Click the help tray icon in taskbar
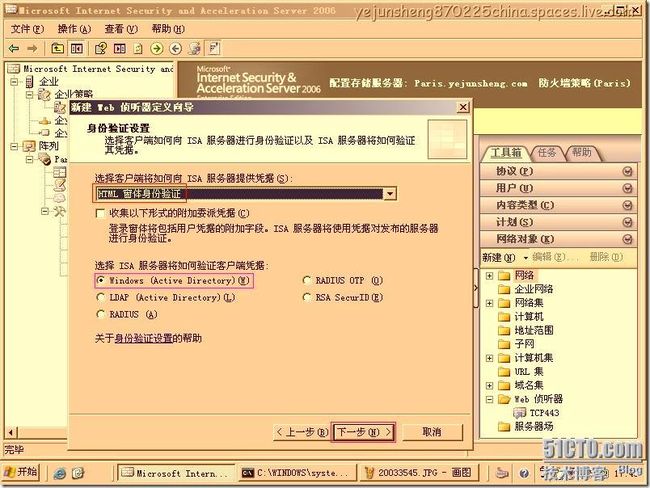 (x=524, y=473)
